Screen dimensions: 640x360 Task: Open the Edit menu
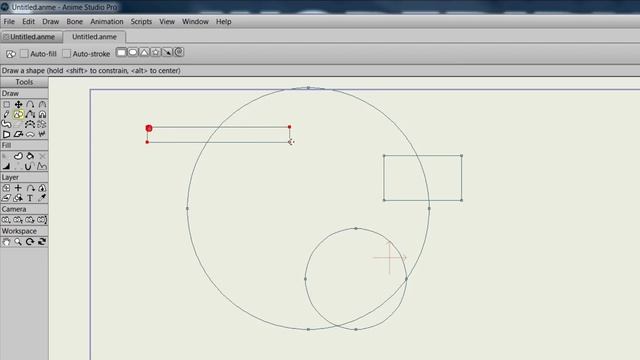pyautogui.click(x=28, y=22)
